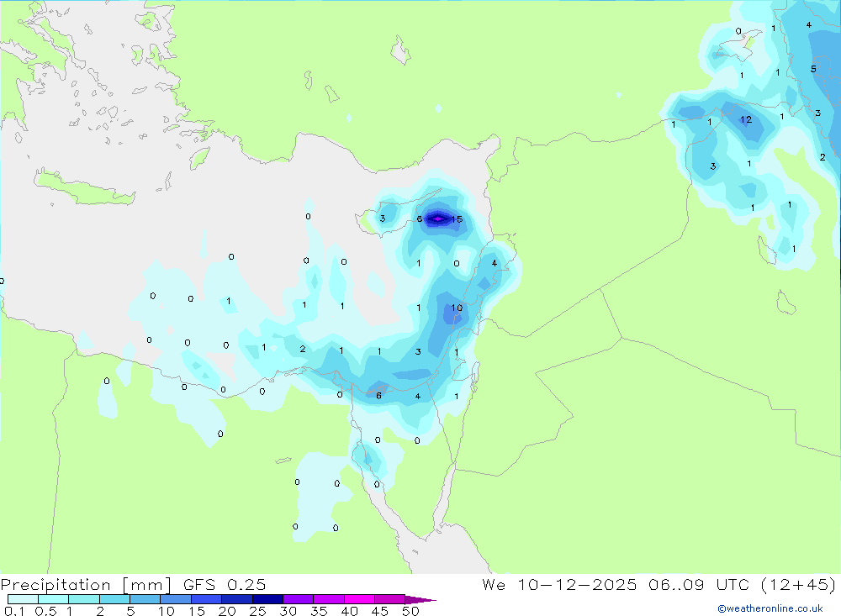Click the magenta swatch between 40 and 45
The image size is (841, 616).
point(359,599)
